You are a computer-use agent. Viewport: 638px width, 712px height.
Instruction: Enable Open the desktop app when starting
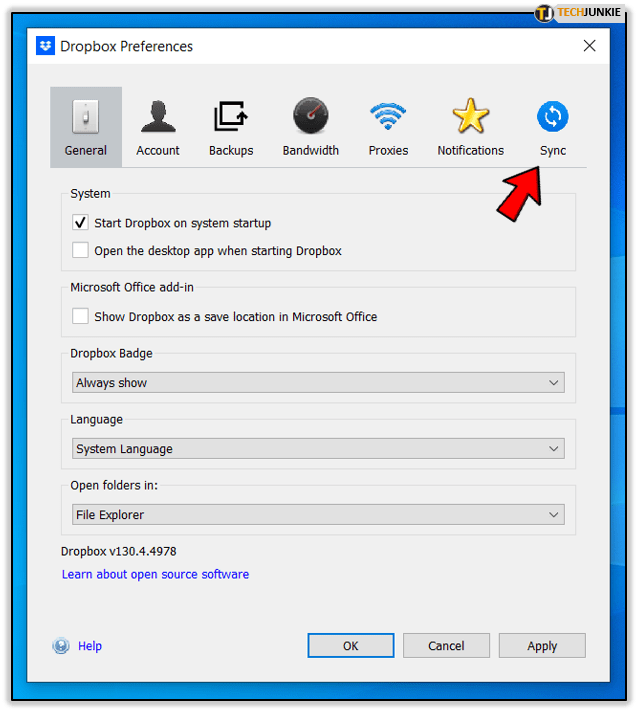(x=80, y=250)
